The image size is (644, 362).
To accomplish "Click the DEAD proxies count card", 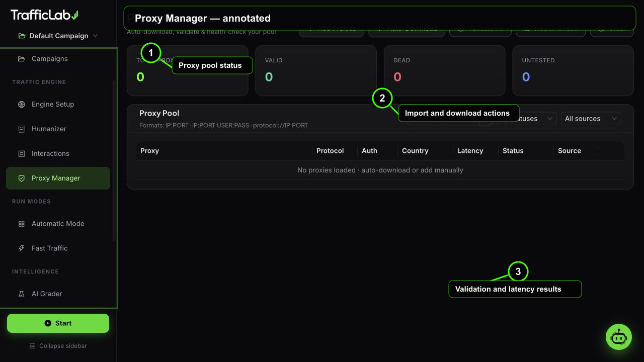I will pos(444,70).
